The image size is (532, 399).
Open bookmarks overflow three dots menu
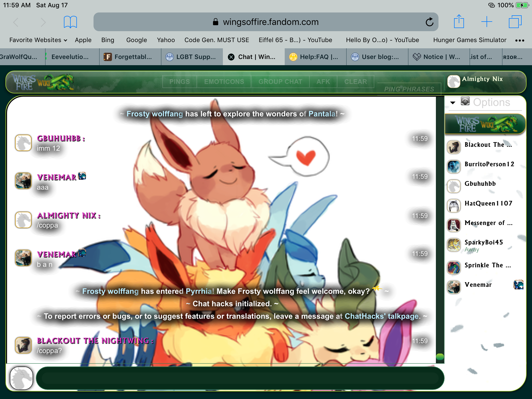pyautogui.click(x=520, y=40)
